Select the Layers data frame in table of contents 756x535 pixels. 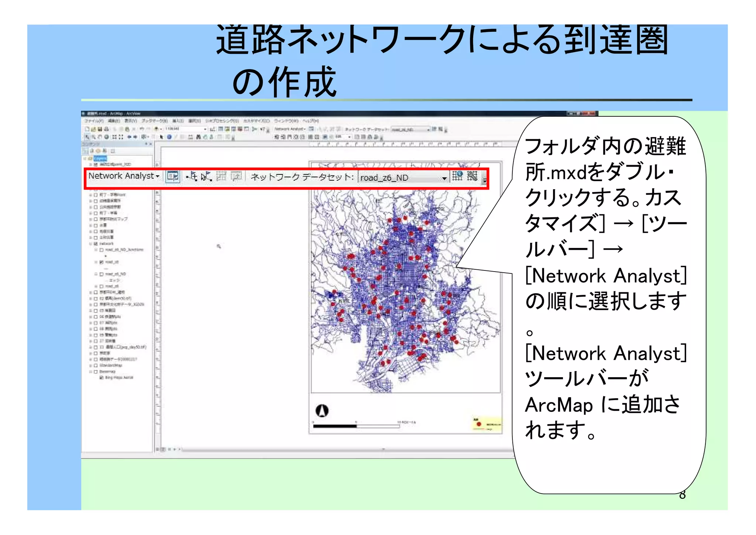coord(100,159)
